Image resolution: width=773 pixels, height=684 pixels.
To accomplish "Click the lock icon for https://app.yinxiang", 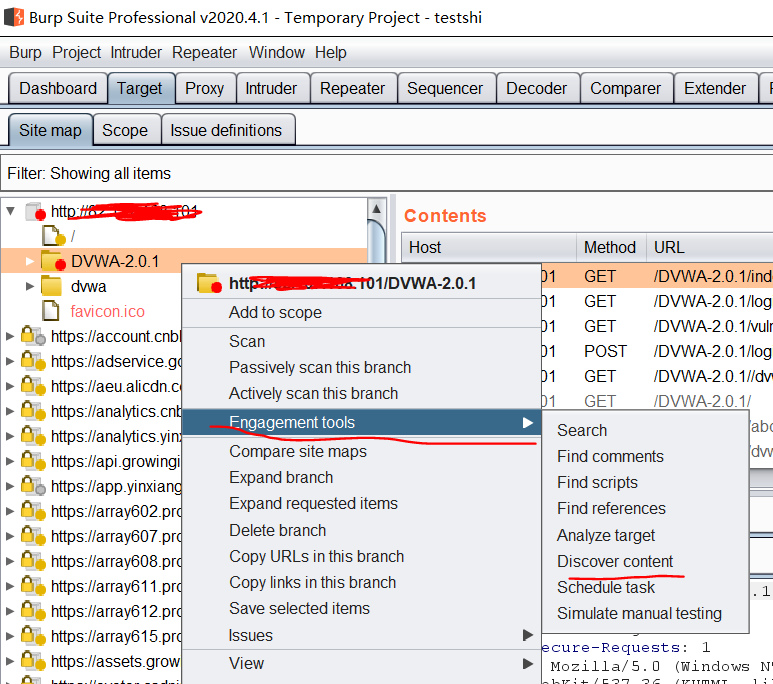I will pos(33,486).
